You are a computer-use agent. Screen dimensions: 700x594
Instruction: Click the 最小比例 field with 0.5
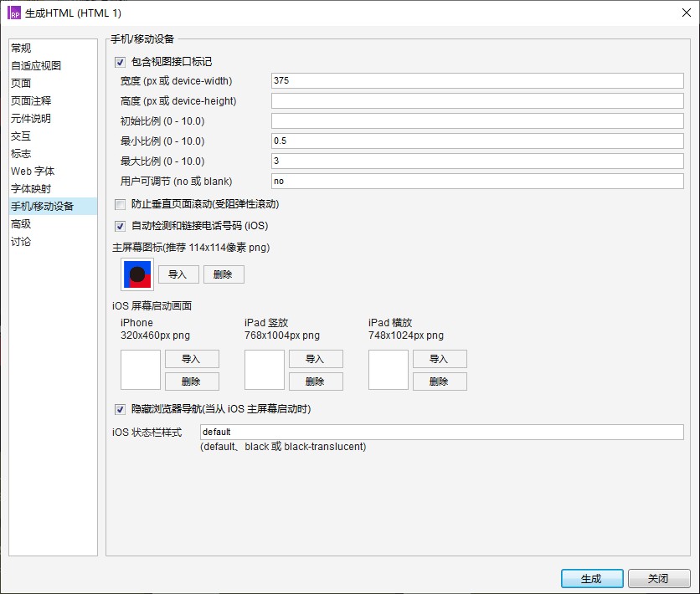click(477, 141)
